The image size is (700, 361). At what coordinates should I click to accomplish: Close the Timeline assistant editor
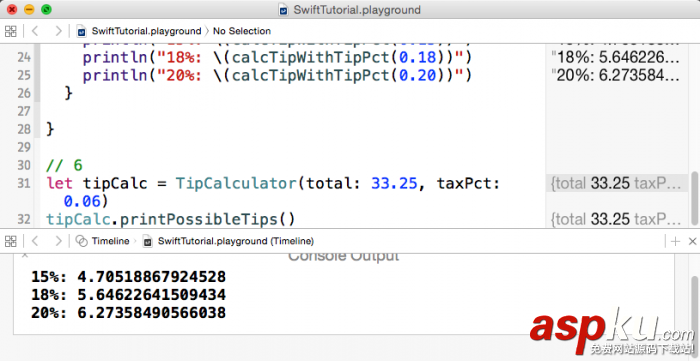pyautogui.click(x=692, y=241)
